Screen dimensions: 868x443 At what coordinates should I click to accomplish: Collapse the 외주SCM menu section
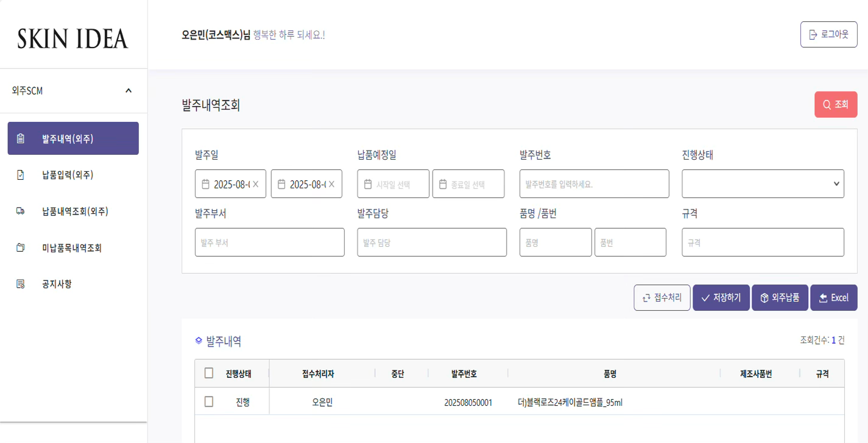129,91
